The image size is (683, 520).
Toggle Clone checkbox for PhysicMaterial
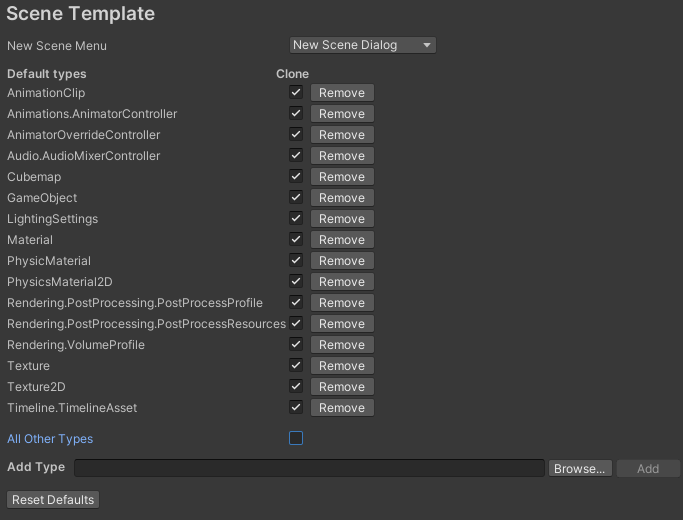pyautogui.click(x=296, y=260)
